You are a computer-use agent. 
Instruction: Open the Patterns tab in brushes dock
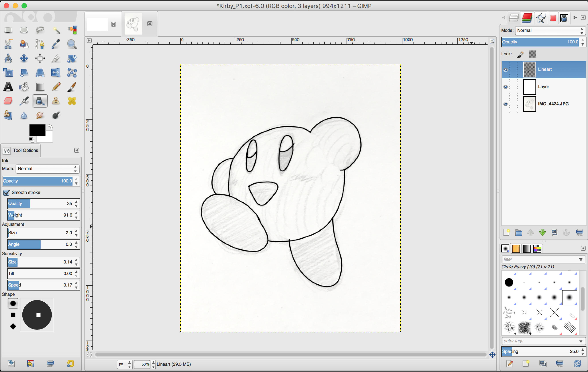(x=516, y=249)
